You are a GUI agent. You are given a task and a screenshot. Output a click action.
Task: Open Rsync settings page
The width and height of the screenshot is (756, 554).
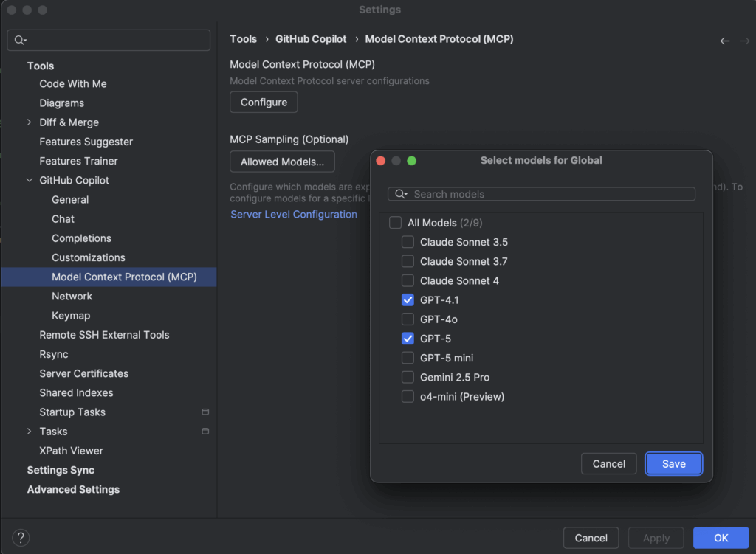[x=53, y=354]
